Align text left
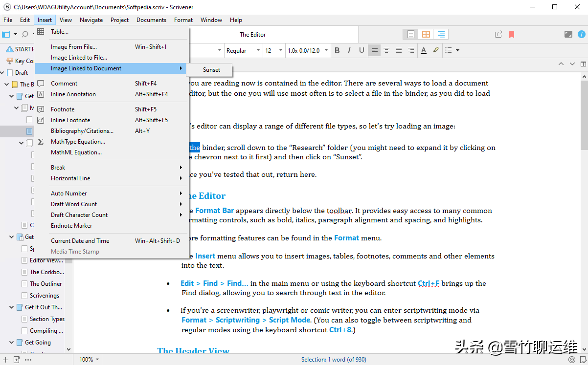This screenshot has width=588, height=365. pos(374,50)
